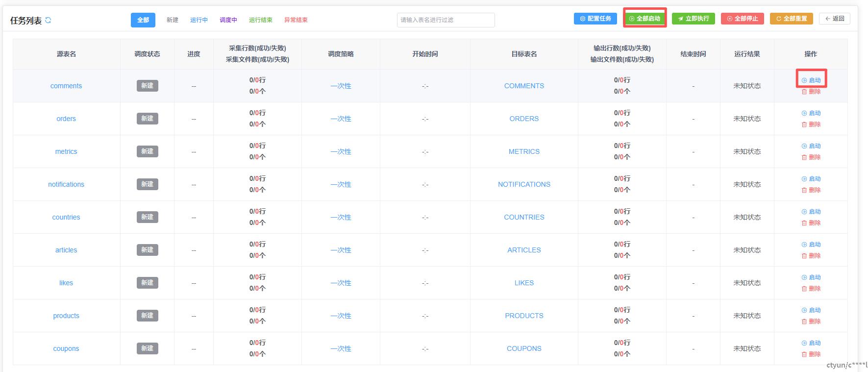Go back using the 返回 button
This screenshot has width=868, height=372.
click(x=835, y=19)
